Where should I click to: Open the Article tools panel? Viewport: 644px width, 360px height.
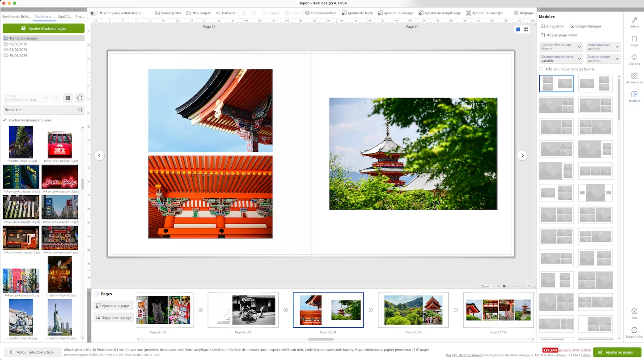point(634,22)
